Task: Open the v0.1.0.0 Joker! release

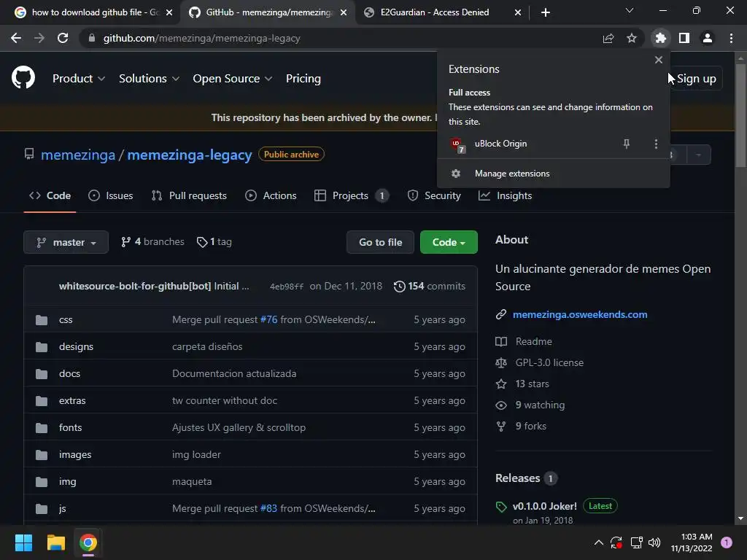Action: pyautogui.click(x=544, y=506)
